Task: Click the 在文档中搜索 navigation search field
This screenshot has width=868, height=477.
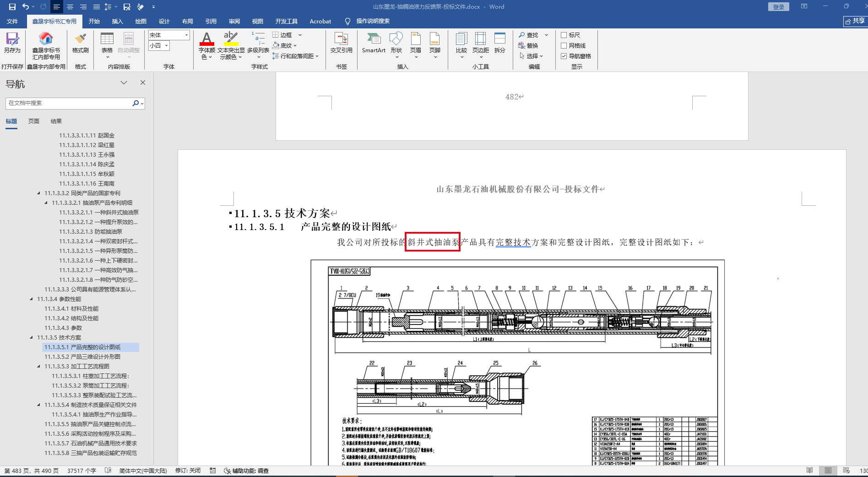Action: click(69, 103)
